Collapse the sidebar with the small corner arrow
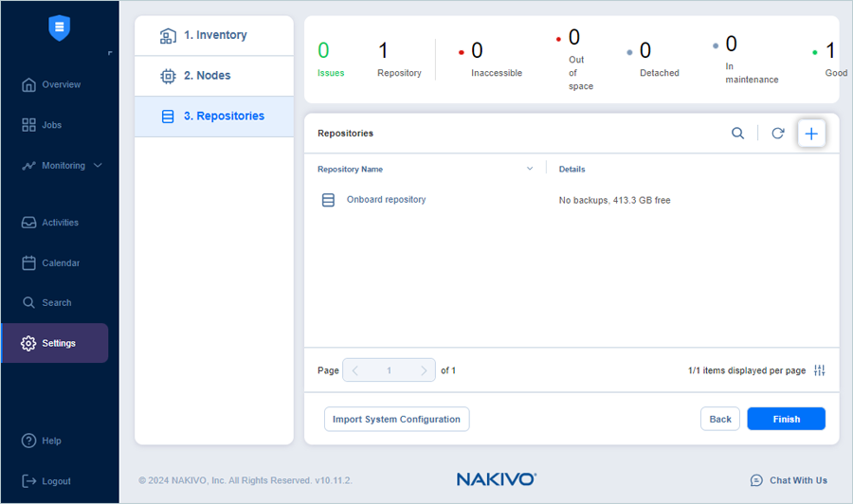Screen dimensions: 853x504 tap(110, 53)
